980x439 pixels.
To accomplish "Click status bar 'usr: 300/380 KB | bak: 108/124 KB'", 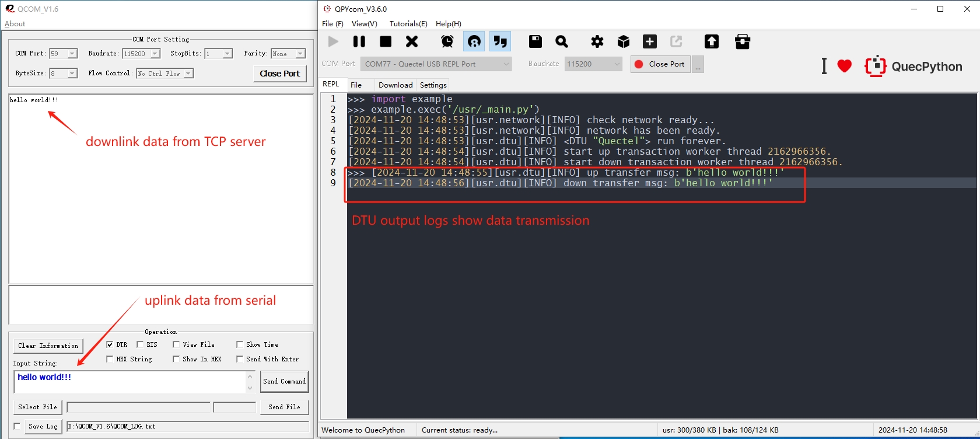I will [x=720, y=430].
